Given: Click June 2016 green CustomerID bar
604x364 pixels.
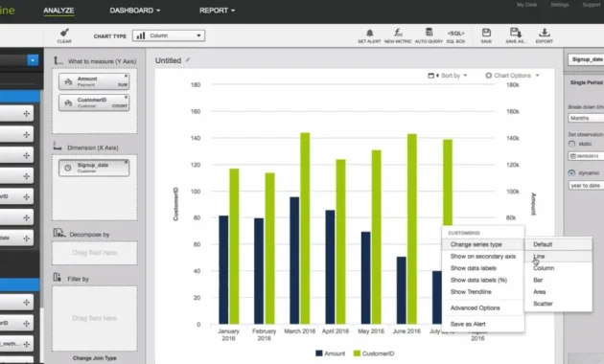Looking at the screenshot, I should point(412,229).
